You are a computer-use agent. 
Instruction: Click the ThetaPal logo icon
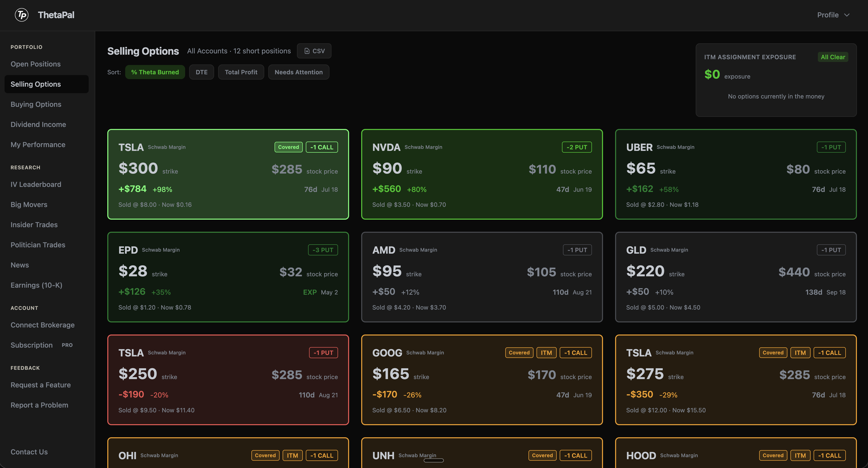22,15
